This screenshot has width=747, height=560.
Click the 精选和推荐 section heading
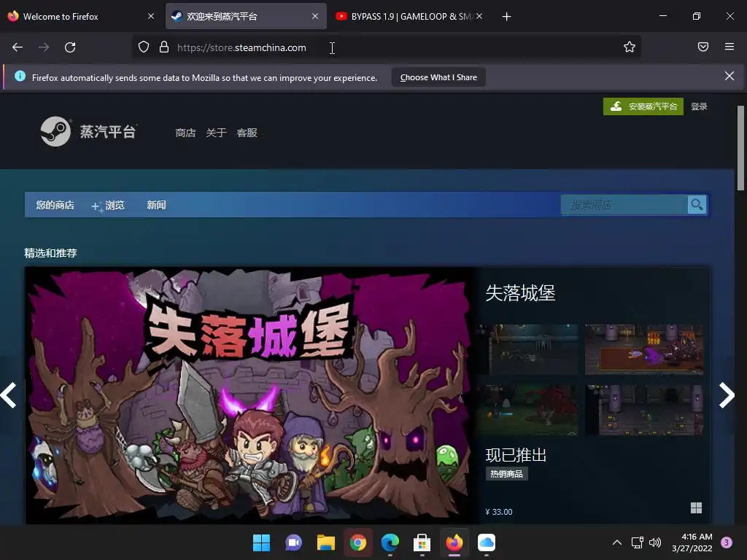(x=50, y=253)
